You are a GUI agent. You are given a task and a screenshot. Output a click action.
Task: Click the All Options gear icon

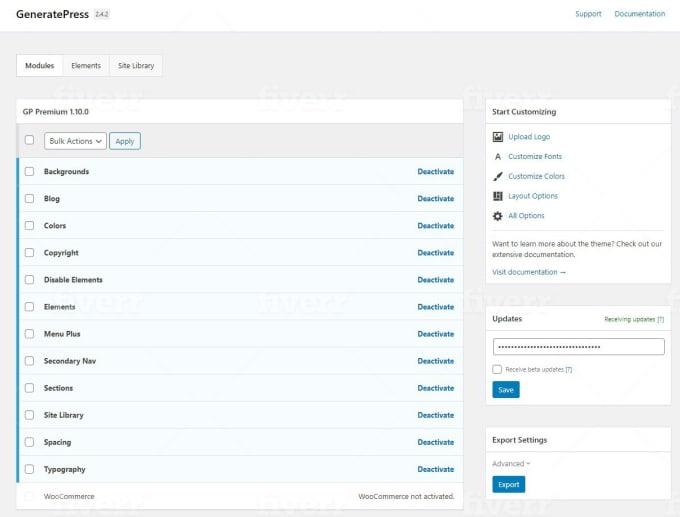coord(498,216)
